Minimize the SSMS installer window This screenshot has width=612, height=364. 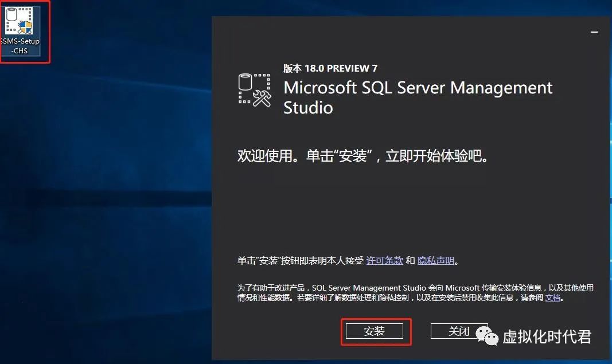[x=594, y=32]
